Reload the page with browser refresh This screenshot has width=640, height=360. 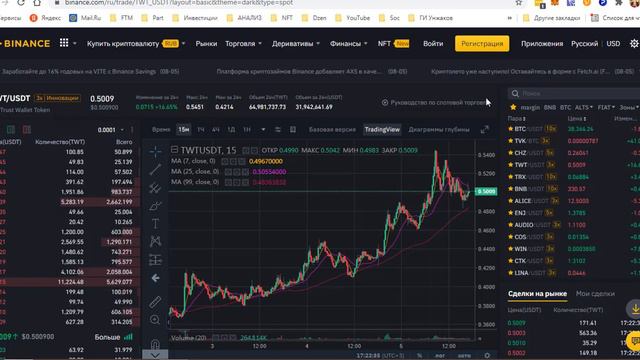tap(20, 3)
